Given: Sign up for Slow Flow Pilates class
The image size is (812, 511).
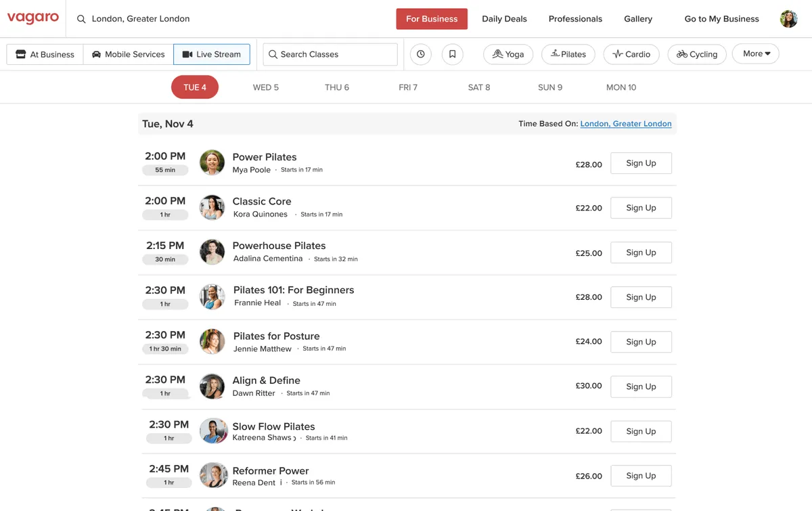Looking at the screenshot, I should pos(641,431).
